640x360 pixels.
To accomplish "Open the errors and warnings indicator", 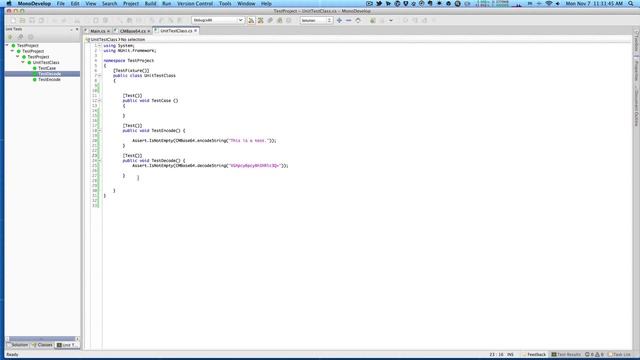I will [594, 355].
